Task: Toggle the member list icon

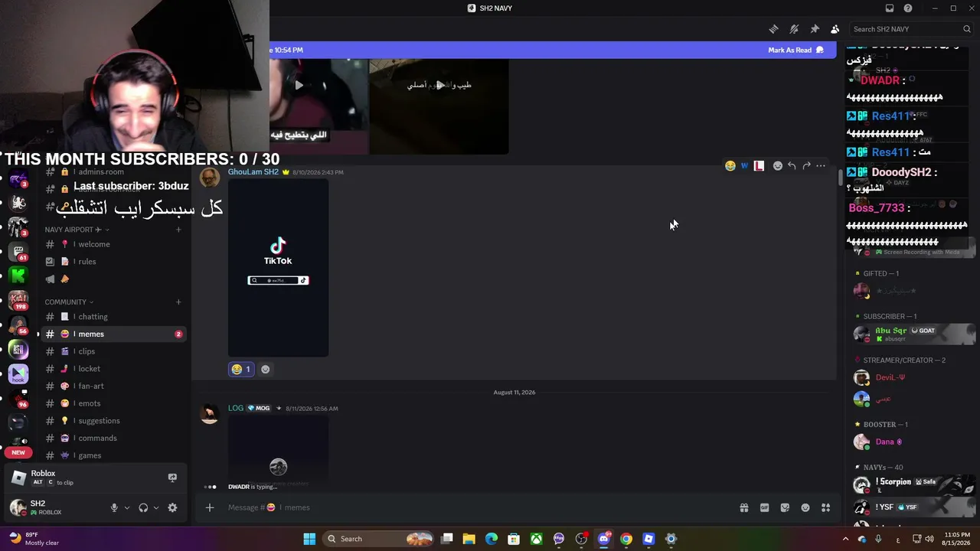Action: (835, 29)
